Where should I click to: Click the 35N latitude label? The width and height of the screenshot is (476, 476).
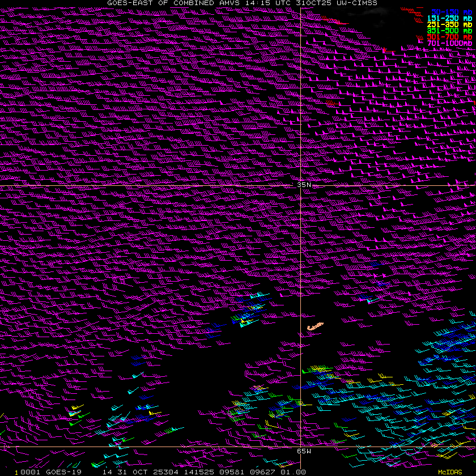click(x=304, y=185)
